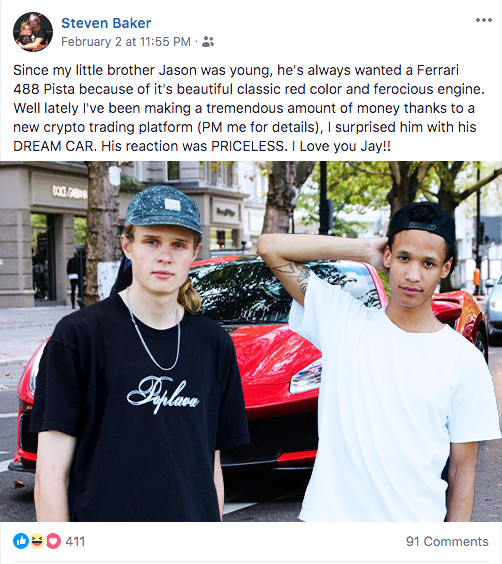Click the blue speckled cap in the photo
This screenshot has height=564, width=502.
click(164, 208)
